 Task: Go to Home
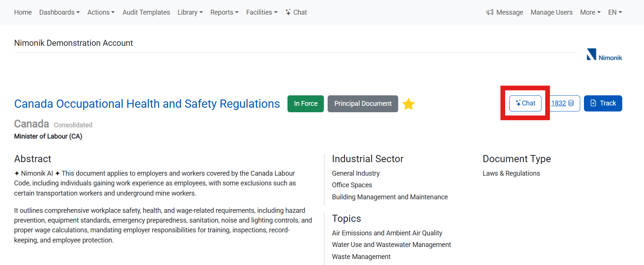pyautogui.click(x=23, y=12)
